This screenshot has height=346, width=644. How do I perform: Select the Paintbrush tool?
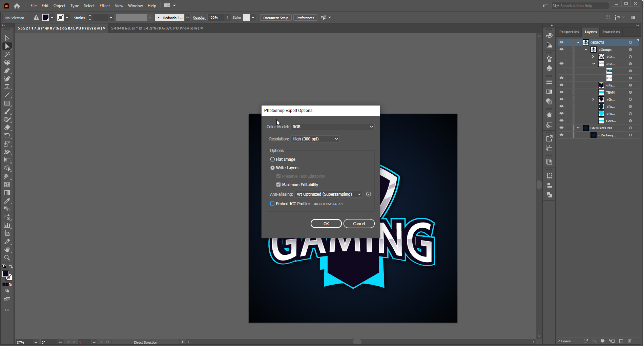tap(7, 112)
